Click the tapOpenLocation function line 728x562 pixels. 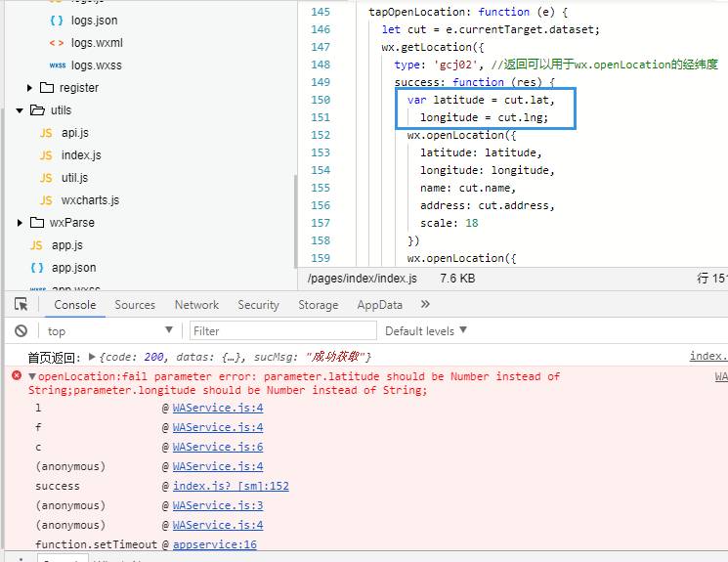[468, 12]
